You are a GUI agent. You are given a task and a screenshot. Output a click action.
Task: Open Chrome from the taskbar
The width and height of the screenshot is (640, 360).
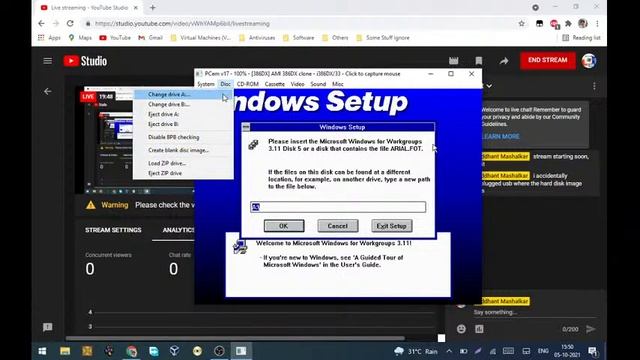tap(131, 351)
